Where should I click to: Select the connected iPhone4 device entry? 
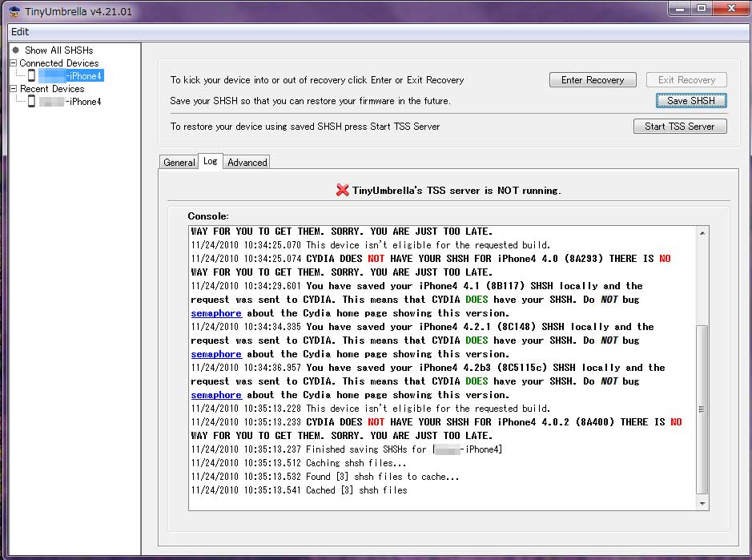coord(71,76)
